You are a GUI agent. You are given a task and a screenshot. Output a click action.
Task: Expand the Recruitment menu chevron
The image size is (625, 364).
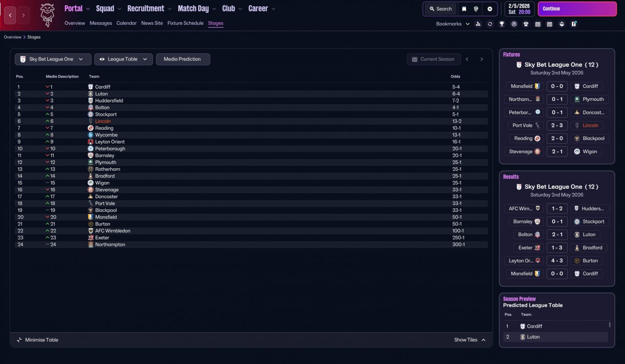tap(169, 9)
